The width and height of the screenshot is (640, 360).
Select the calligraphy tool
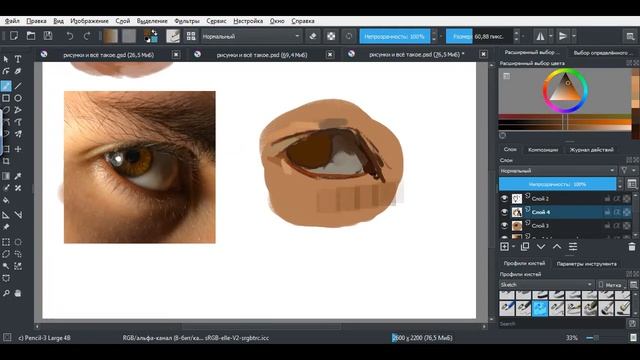pyautogui.click(x=18, y=71)
